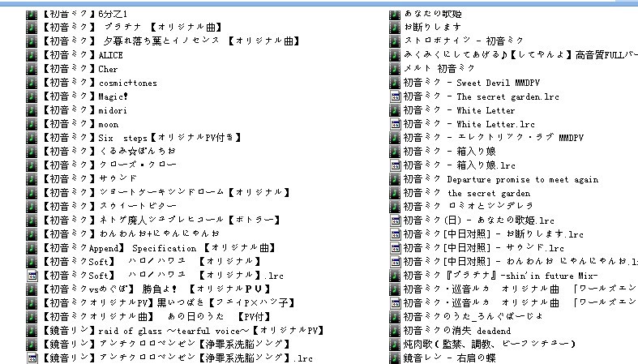Image resolution: width=638 pixels, height=364 pixels.
Task: Click the icon of 初音ミク - Sweet Devil MMDPV
Action: 395,83
